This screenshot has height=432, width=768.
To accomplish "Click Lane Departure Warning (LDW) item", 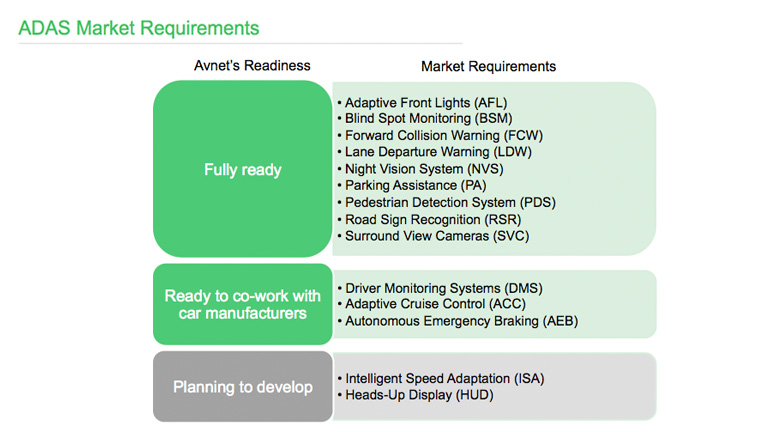I will pos(437,152).
